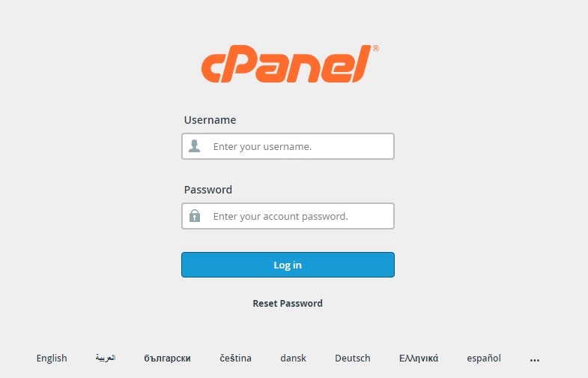Select English as the language
The width and height of the screenshot is (588, 378).
point(52,358)
